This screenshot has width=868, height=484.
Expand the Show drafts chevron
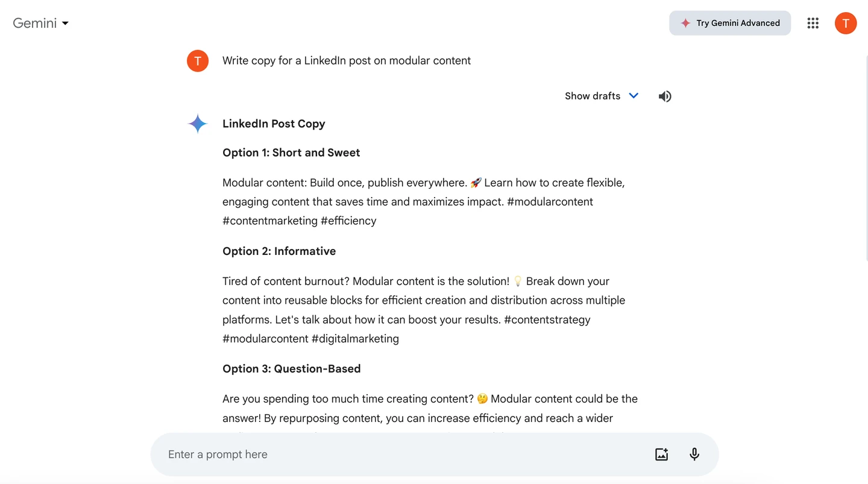pyautogui.click(x=633, y=95)
